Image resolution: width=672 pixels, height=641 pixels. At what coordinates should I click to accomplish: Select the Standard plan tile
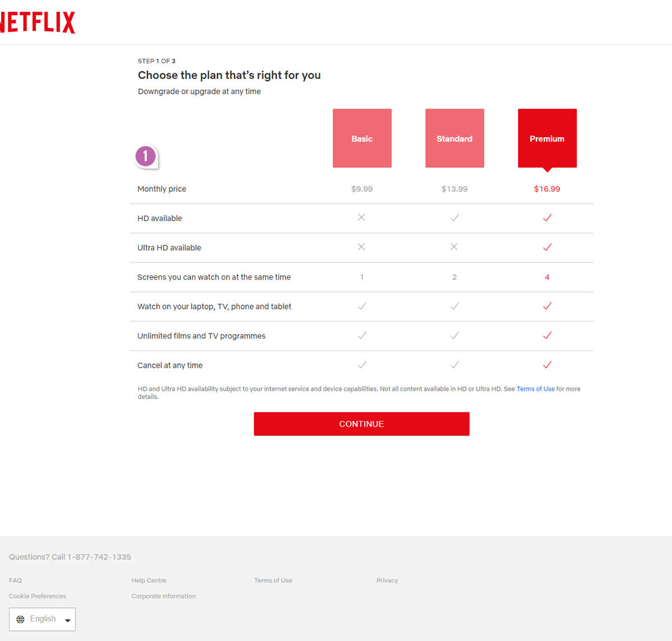coord(454,138)
